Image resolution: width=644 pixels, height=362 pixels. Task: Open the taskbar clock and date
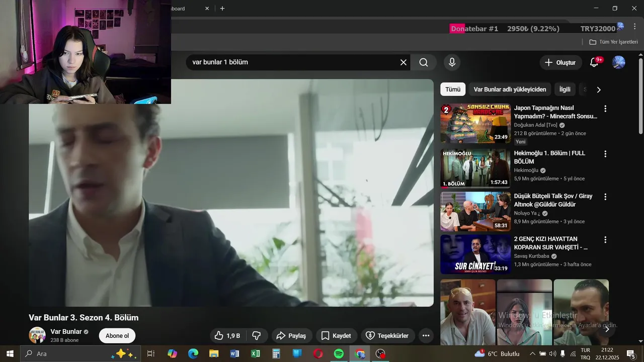point(607,353)
